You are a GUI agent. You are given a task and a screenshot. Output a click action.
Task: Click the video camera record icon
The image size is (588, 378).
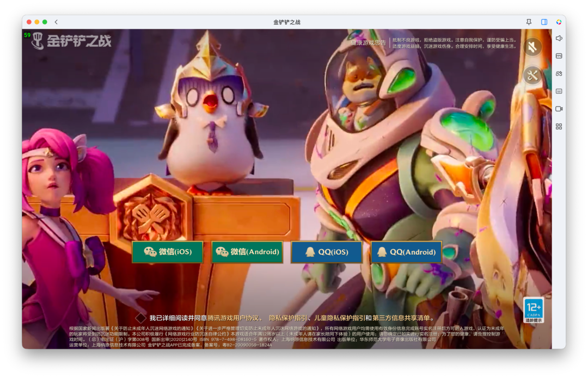(559, 109)
